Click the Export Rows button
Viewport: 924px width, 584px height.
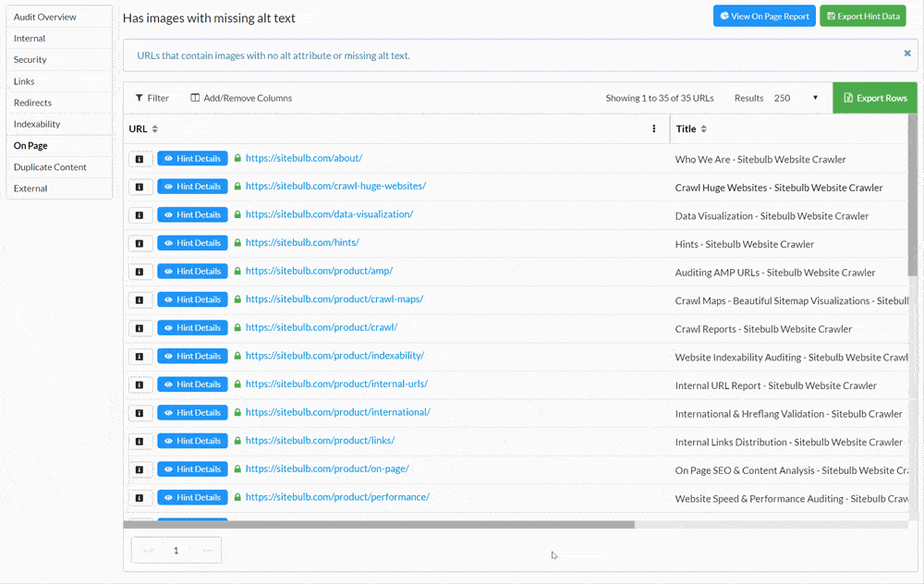pos(875,98)
